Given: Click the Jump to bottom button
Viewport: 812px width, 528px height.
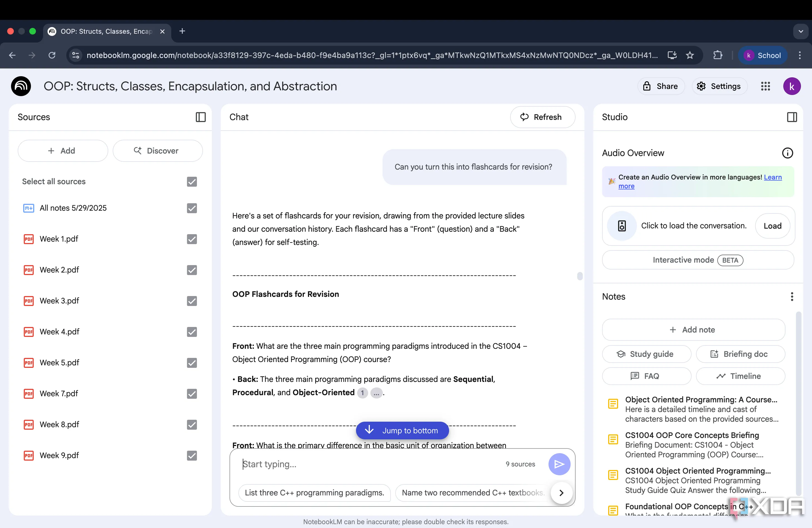Looking at the screenshot, I should pyautogui.click(x=402, y=431).
